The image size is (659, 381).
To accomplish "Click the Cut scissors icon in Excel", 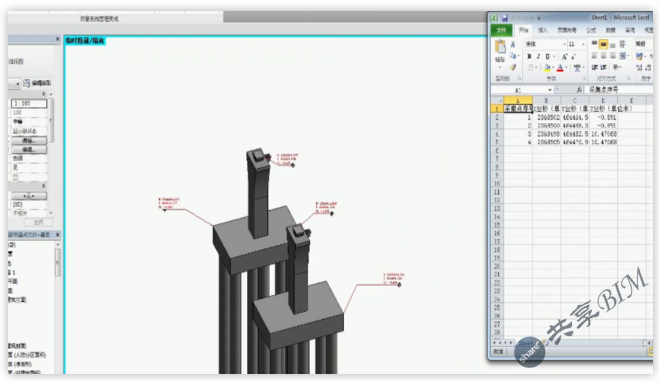I will click(513, 44).
